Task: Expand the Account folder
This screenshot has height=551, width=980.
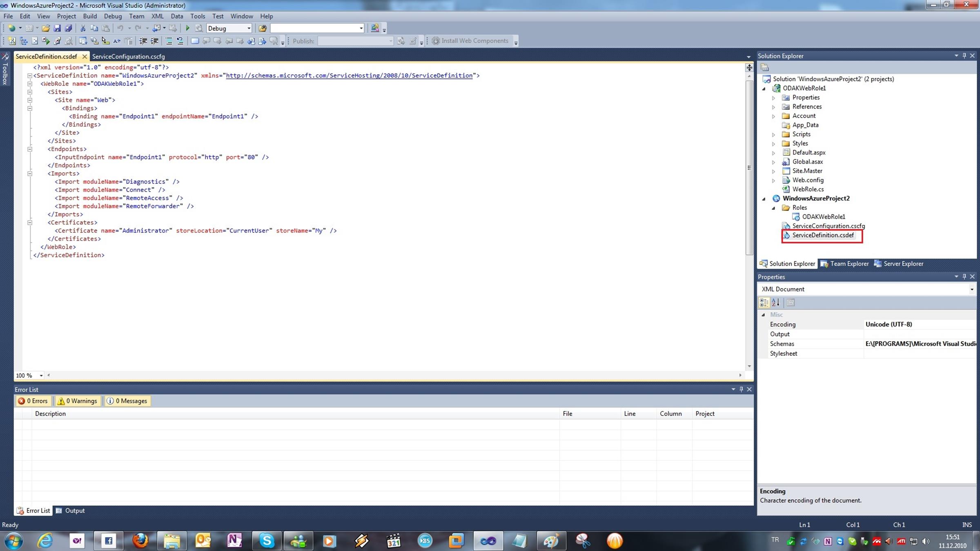Action: (x=773, y=116)
